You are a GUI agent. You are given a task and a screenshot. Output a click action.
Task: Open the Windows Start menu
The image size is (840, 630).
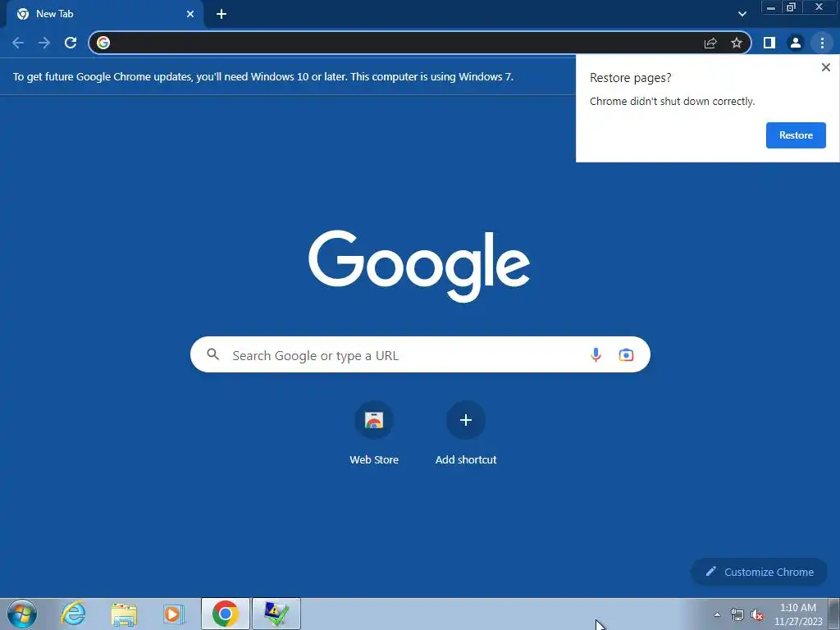point(22,614)
